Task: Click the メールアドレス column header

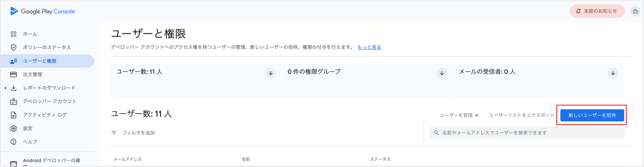Action: tap(128, 159)
